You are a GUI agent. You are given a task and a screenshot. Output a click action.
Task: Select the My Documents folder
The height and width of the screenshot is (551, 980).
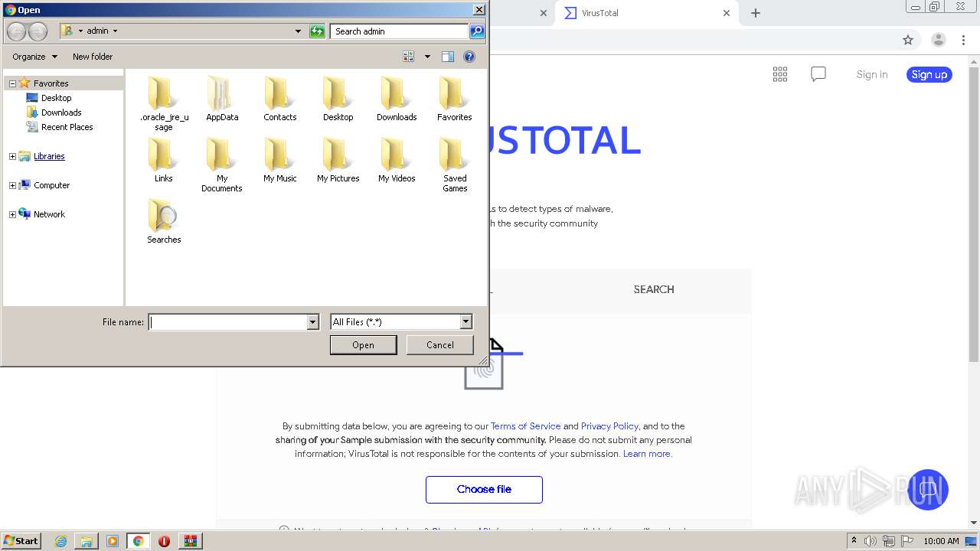(222, 165)
